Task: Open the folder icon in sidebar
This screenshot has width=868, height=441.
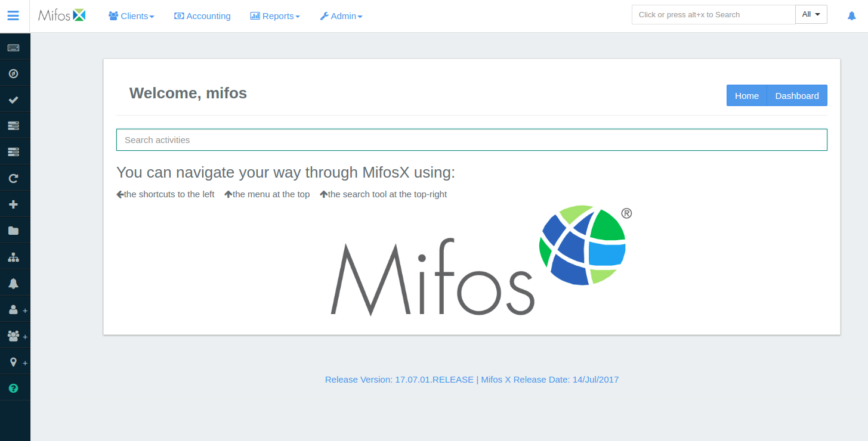Action: [13, 231]
